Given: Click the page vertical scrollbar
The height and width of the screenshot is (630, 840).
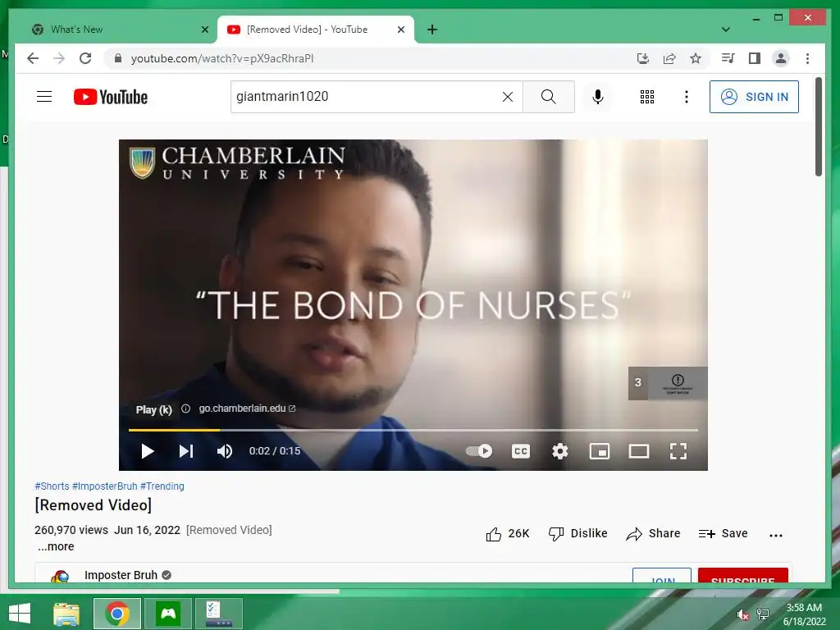Looking at the screenshot, I should coord(818,126).
